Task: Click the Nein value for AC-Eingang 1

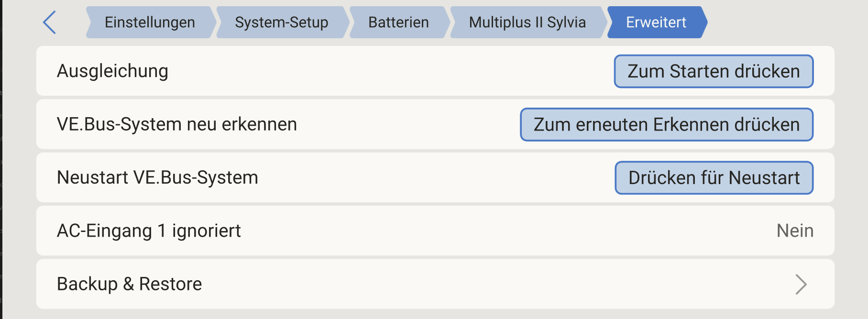Action: (795, 231)
